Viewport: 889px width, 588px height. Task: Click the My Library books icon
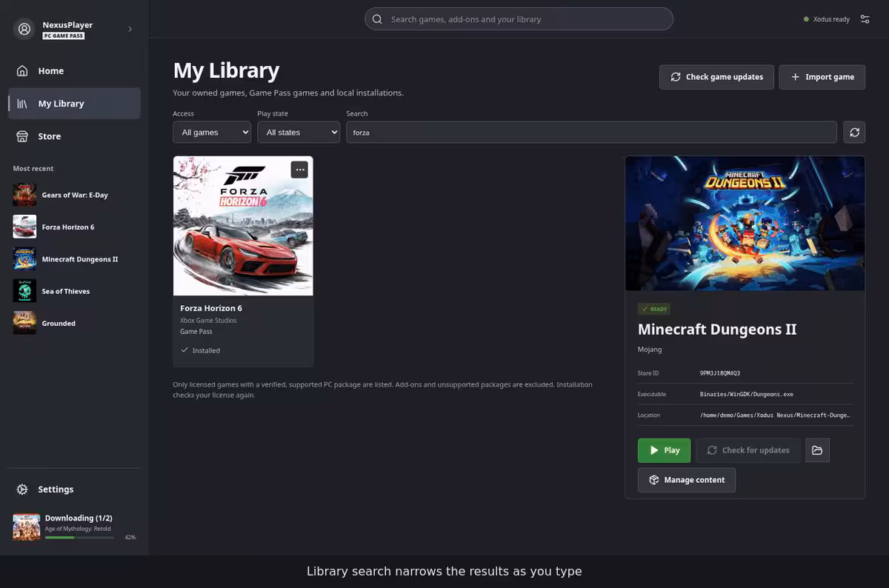[23, 104]
